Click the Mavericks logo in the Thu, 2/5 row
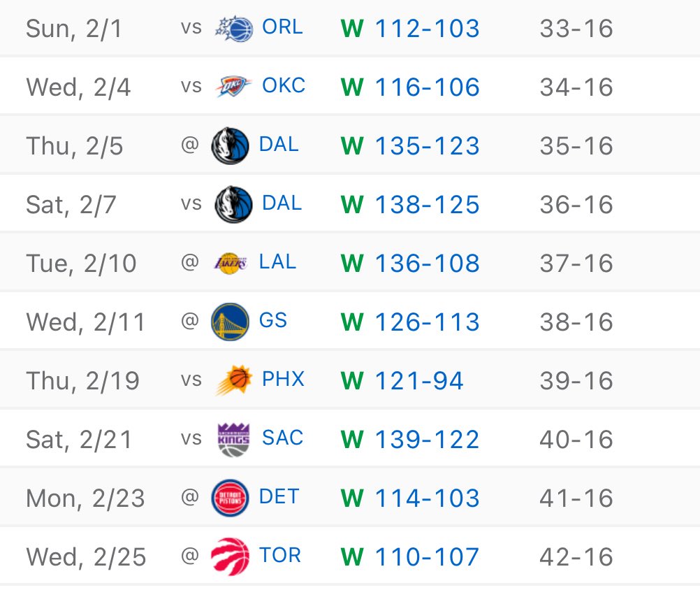This screenshot has width=700, height=604. coord(231,146)
